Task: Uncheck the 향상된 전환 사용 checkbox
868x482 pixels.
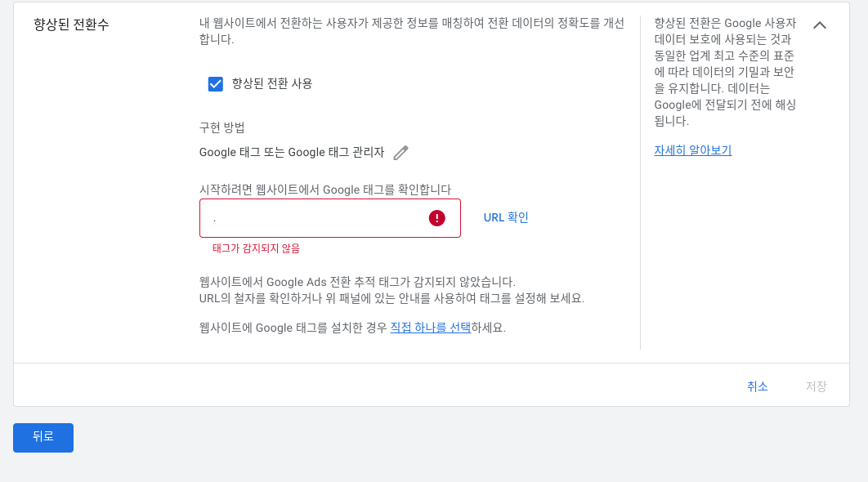Action: point(215,83)
